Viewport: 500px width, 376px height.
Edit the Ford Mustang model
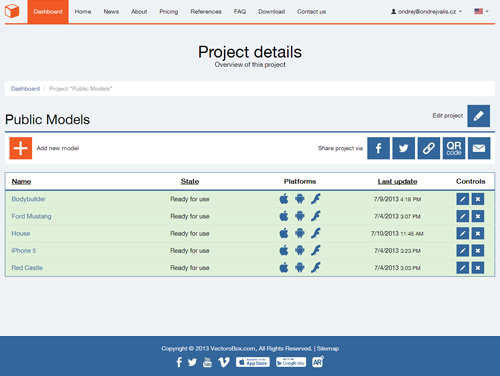(x=463, y=216)
